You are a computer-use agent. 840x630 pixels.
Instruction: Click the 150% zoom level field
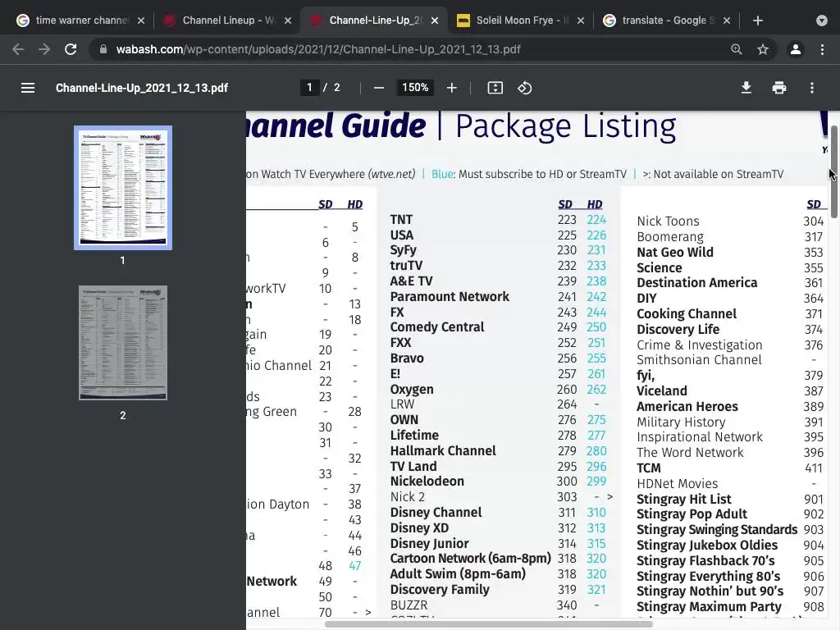point(415,87)
